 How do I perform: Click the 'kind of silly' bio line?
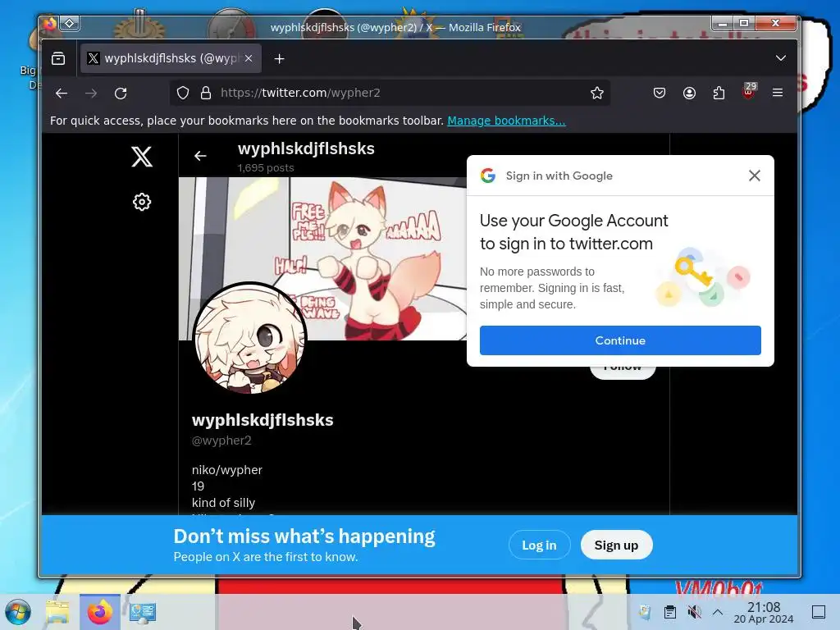pyautogui.click(x=223, y=503)
